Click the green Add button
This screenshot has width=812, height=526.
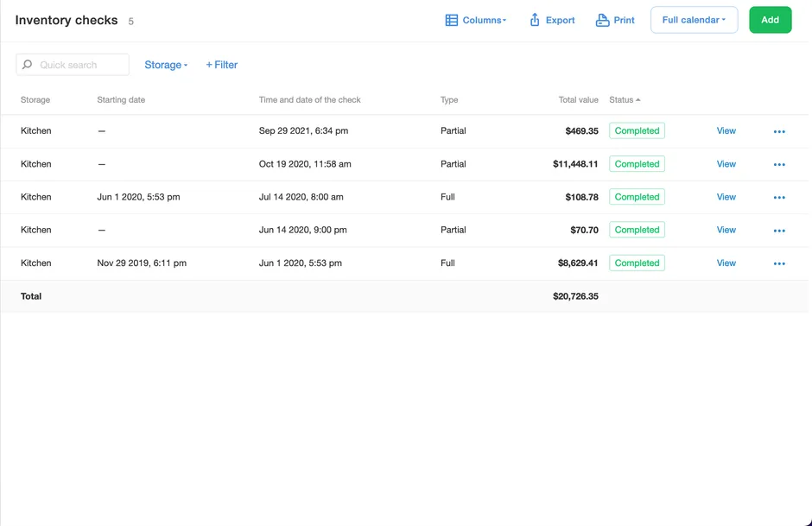pos(770,20)
